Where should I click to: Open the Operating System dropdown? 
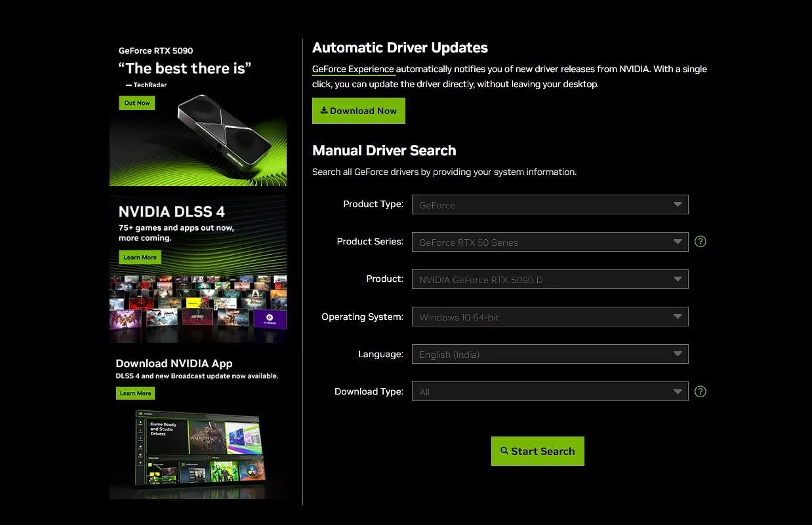(550, 317)
